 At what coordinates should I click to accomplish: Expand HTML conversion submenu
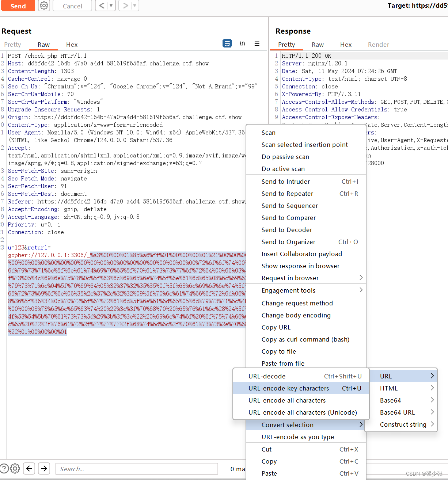pyautogui.click(x=403, y=388)
